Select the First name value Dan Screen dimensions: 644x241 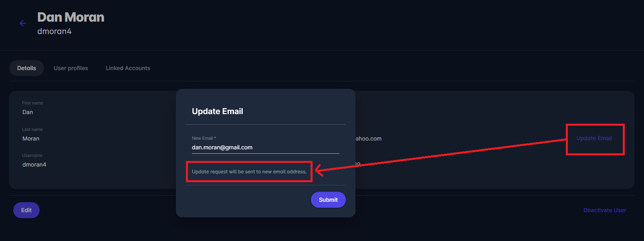(x=28, y=112)
